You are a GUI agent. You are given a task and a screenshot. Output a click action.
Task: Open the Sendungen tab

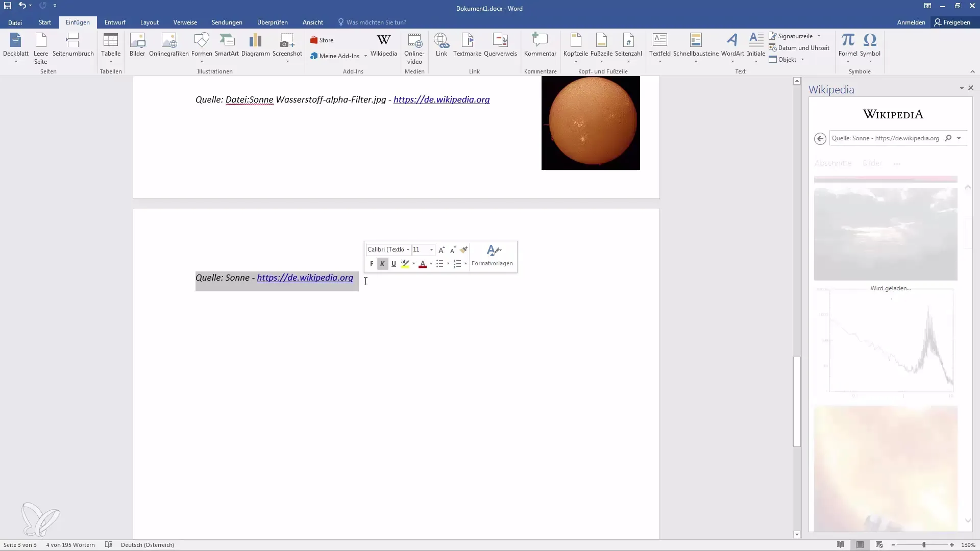click(227, 22)
